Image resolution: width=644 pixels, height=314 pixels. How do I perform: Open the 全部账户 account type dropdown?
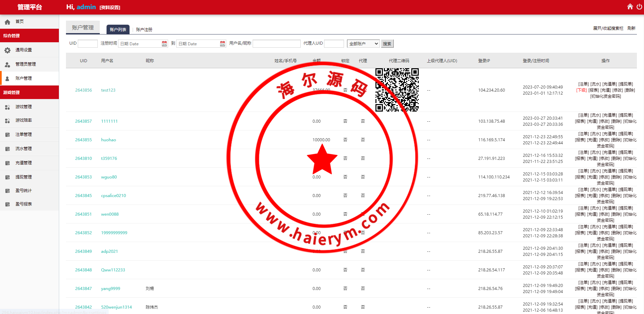click(x=363, y=43)
